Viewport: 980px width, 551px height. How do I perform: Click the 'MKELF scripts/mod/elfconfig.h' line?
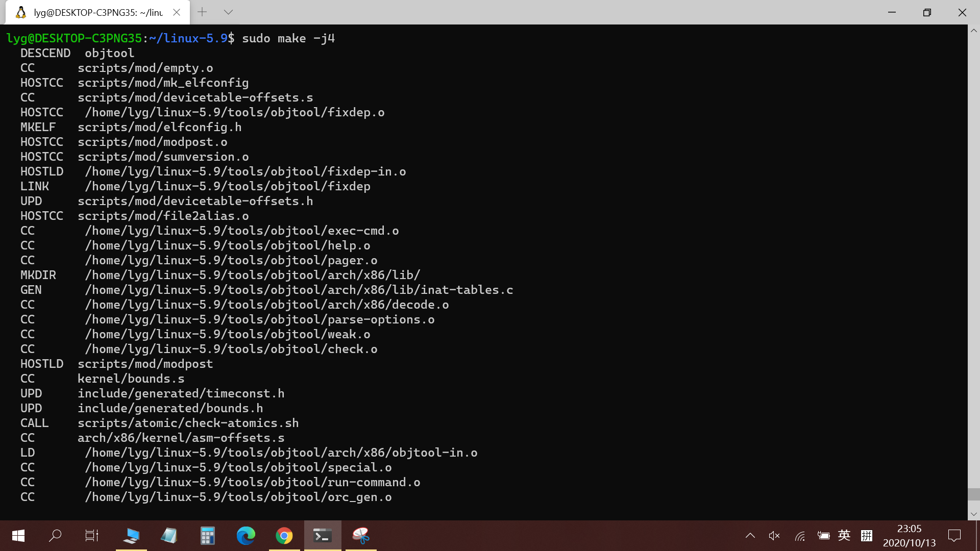click(131, 128)
